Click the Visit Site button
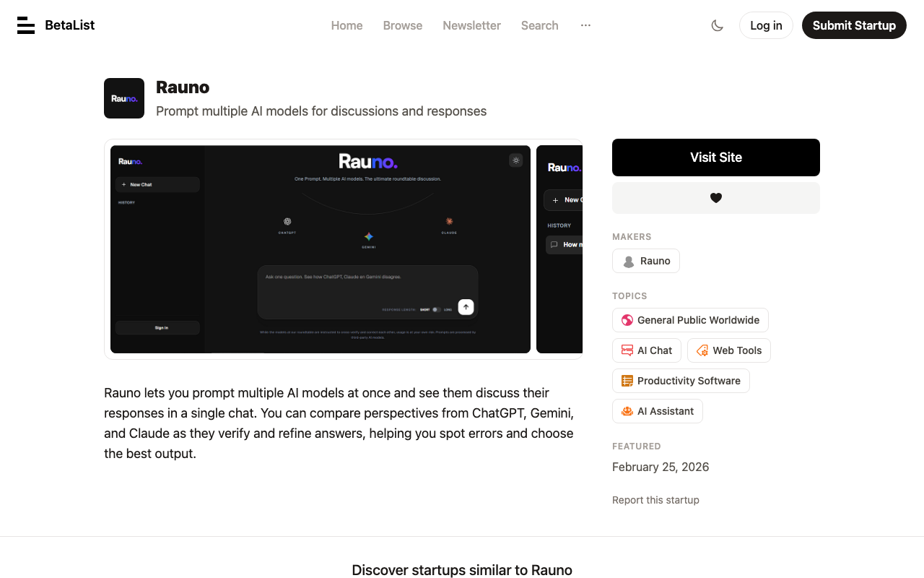Image resolution: width=924 pixels, height=578 pixels. [716, 158]
